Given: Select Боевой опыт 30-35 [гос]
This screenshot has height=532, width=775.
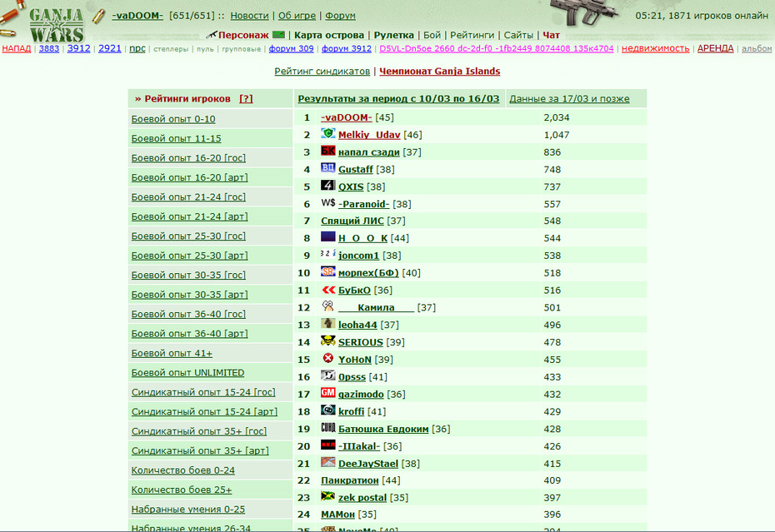Looking at the screenshot, I should click(x=188, y=275).
